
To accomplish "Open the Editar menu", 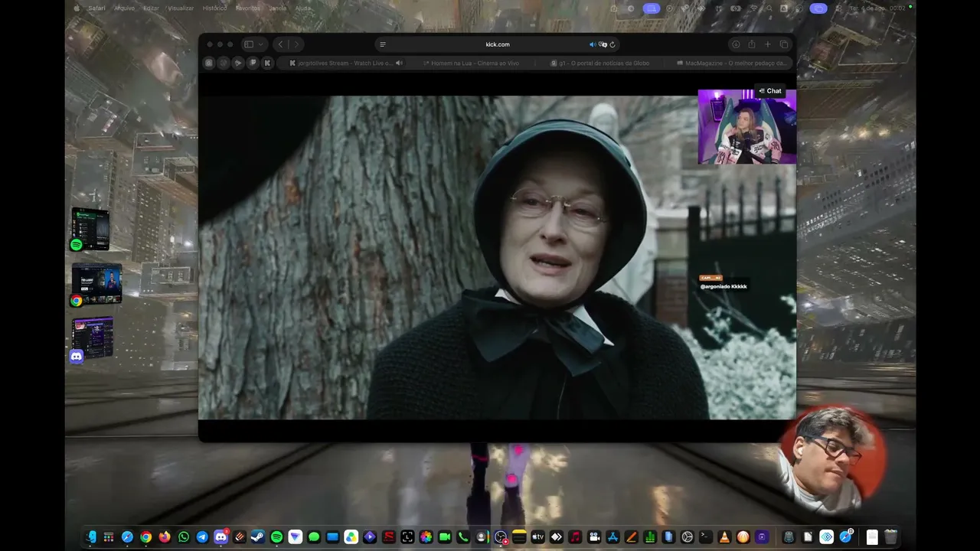I will pyautogui.click(x=152, y=8).
